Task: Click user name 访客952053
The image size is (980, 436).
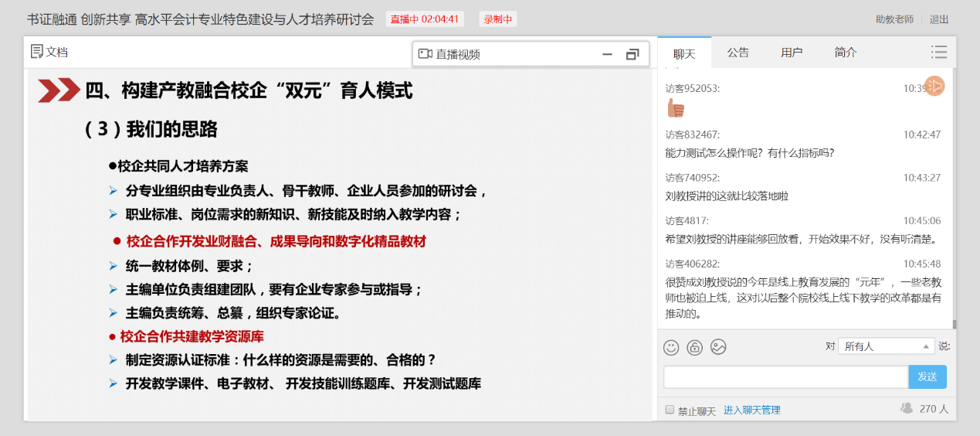Action: [693, 89]
